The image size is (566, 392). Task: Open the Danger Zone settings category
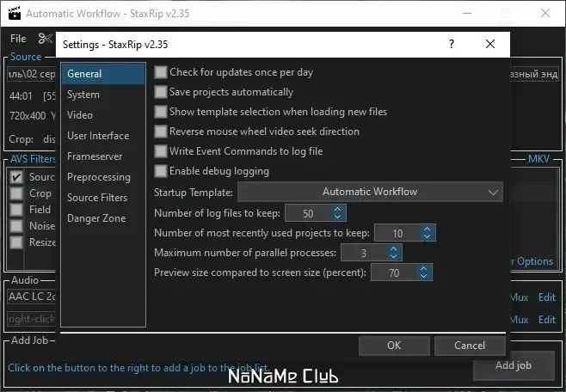point(103,218)
